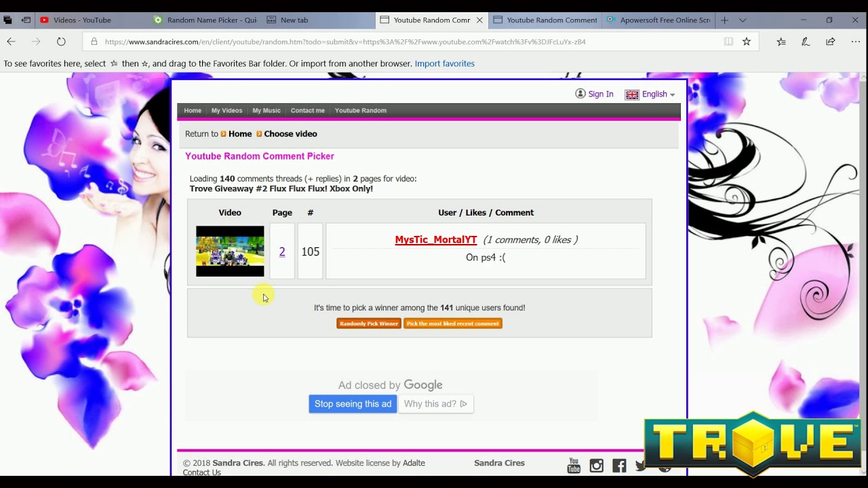
Task: Click Pick the most liked recent comment
Action: [453, 323]
